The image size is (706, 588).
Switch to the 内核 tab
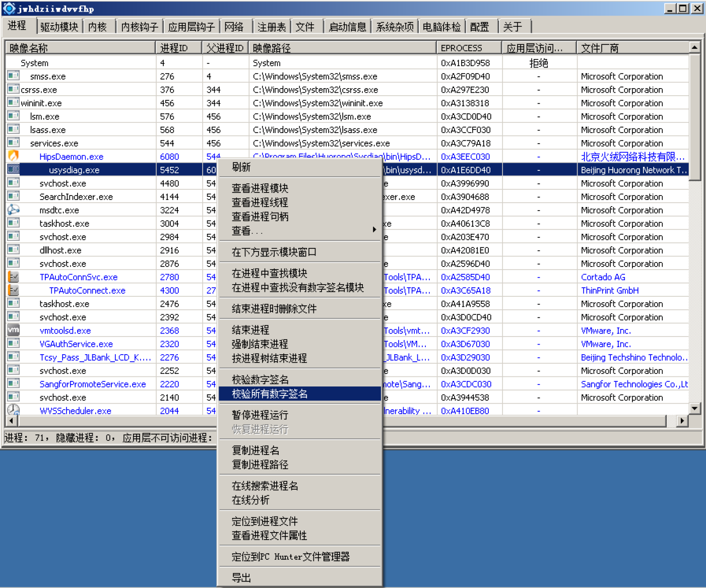(97, 27)
